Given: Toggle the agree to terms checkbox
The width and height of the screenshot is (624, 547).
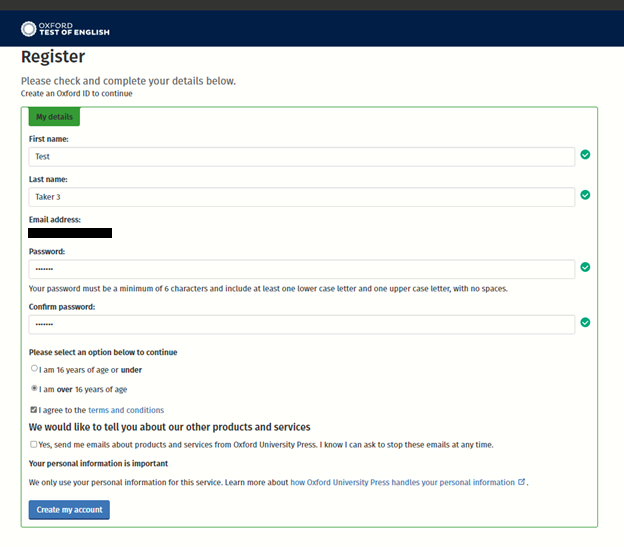Looking at the screenshot, I should tap(34, 410).
